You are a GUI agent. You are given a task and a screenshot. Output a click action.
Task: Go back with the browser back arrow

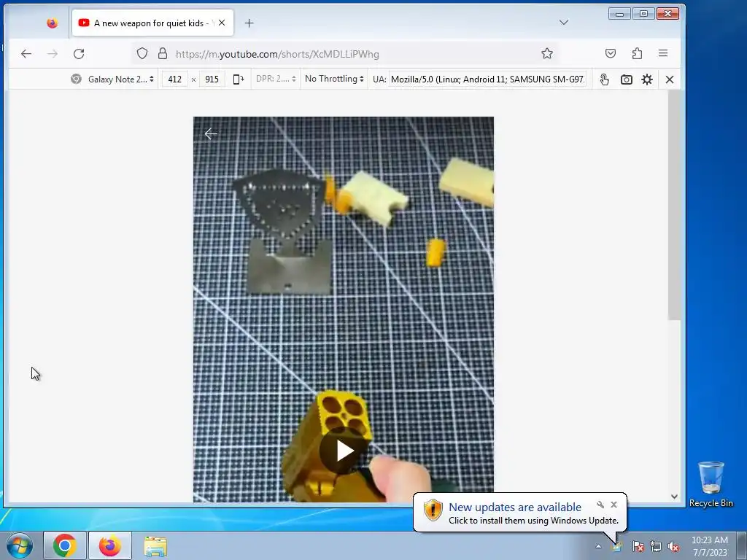tap(26, 54)
